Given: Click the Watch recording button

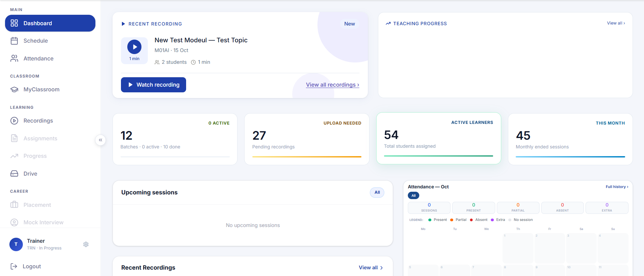Looking at the screenshot, I should coord(154,85).
